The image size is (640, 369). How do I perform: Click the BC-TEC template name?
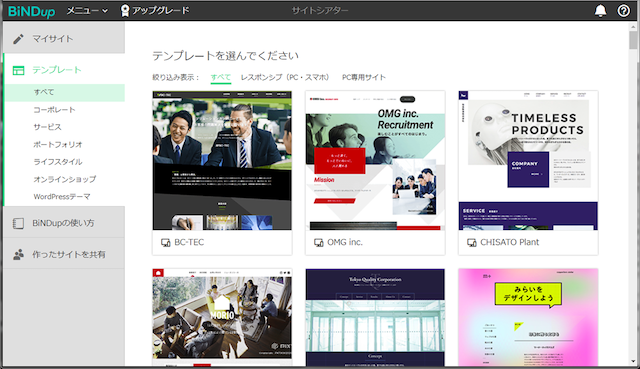tap(189, 242)
